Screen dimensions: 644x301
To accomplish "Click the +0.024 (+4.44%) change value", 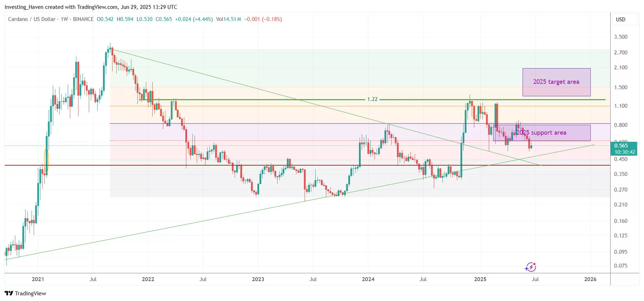I will 194,19.
